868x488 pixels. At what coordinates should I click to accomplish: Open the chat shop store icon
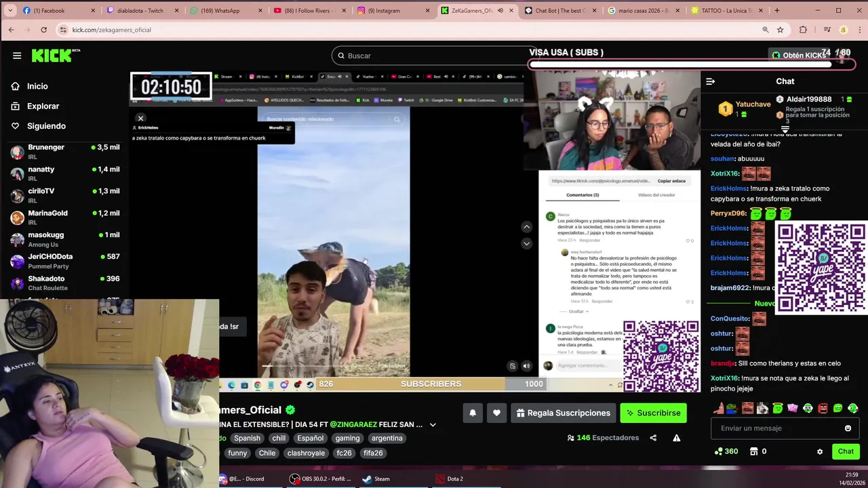[x=753, y=451]
